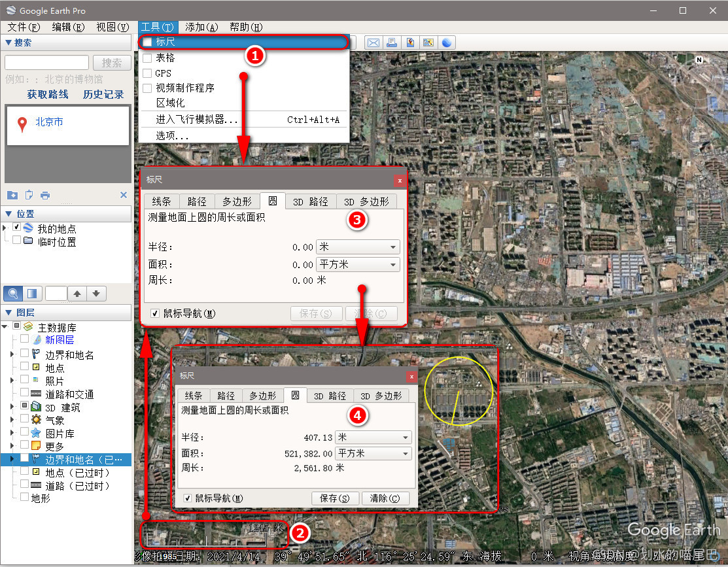Select 标尺 from the Tools menu
The image size is (728, 567).
tap(244, 43)
